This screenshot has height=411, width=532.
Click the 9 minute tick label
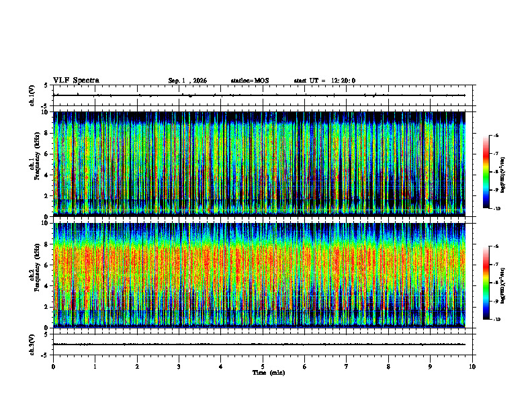click(430, 367)
